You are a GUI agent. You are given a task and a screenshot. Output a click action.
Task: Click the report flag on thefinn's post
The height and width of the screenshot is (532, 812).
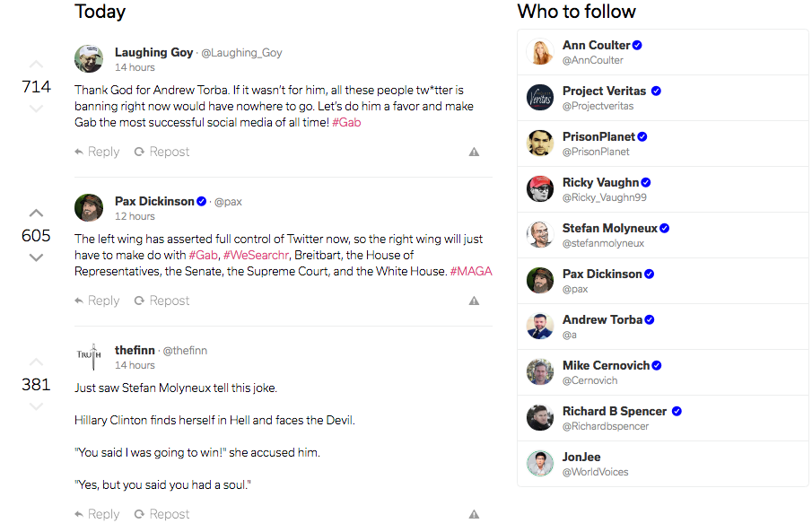(474, 514)
